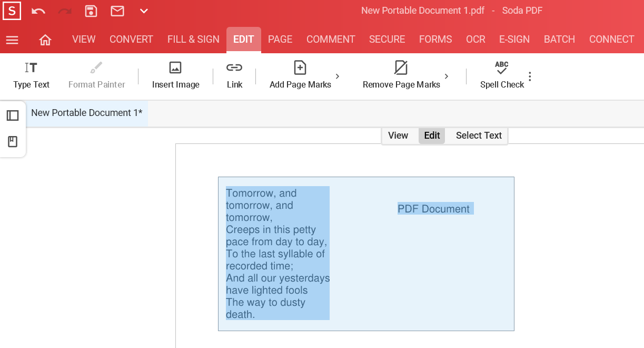Click the Add Page Marks icon

300,68
